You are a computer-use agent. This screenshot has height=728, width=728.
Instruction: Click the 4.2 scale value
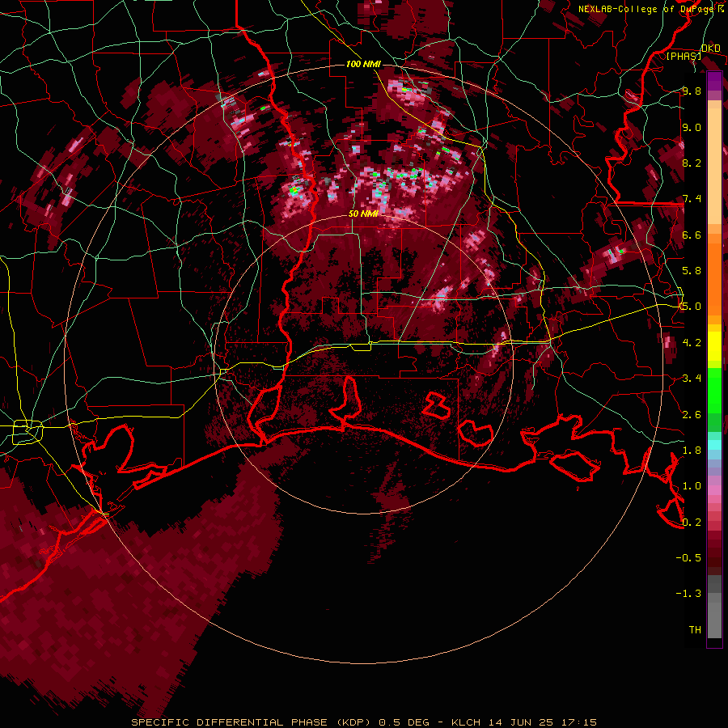pyautogui.click(x=692, y=343)
